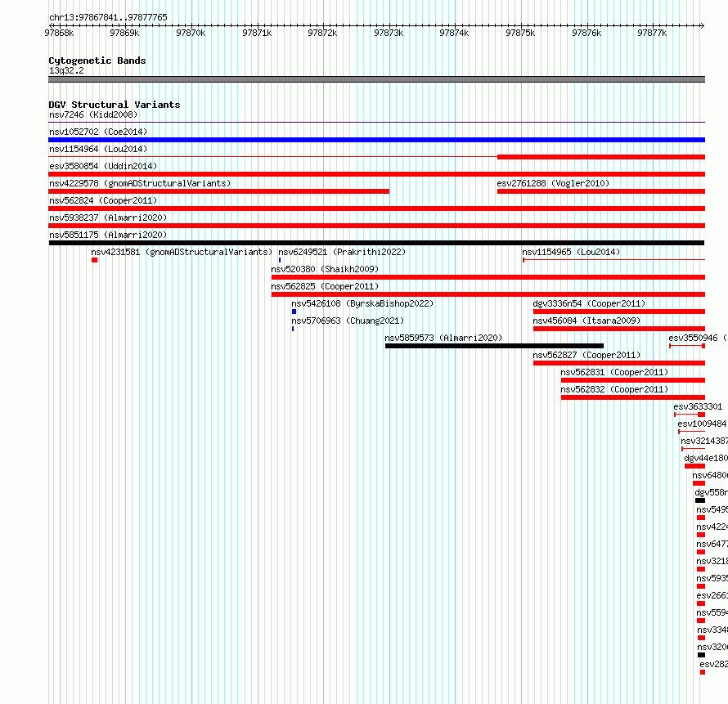Click the nsv5706963 (Chuang2021) label

pyautogui.click(x=348, y=321)
